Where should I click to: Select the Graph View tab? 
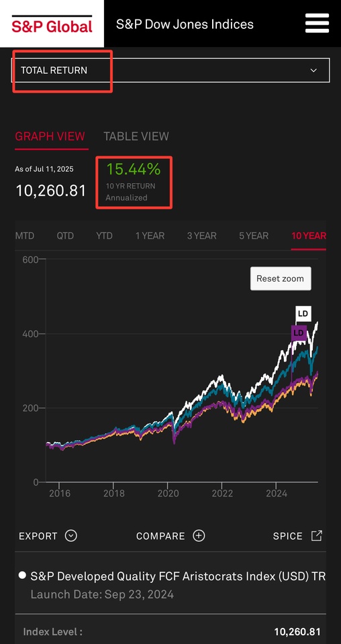(50, 136)
